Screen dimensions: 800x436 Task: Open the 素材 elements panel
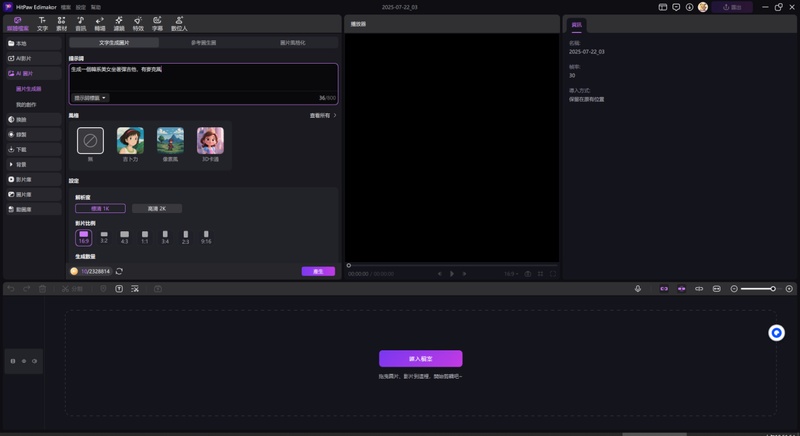61,23
